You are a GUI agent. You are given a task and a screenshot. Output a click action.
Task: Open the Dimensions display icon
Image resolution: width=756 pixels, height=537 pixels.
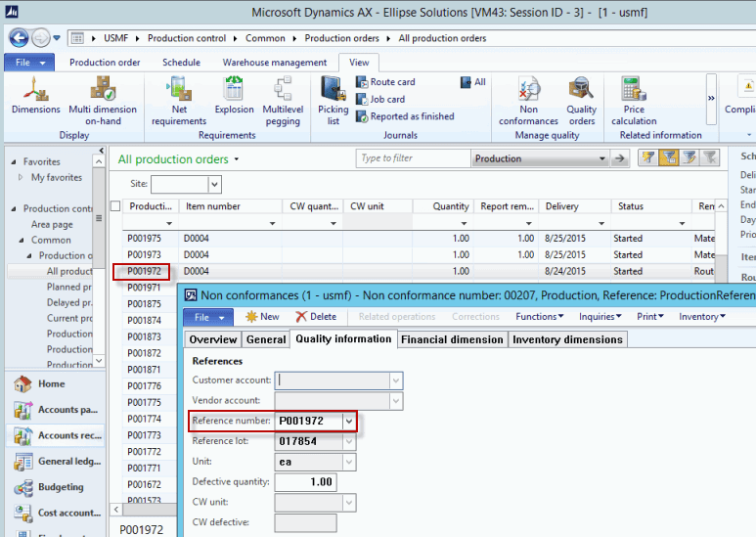35,96
